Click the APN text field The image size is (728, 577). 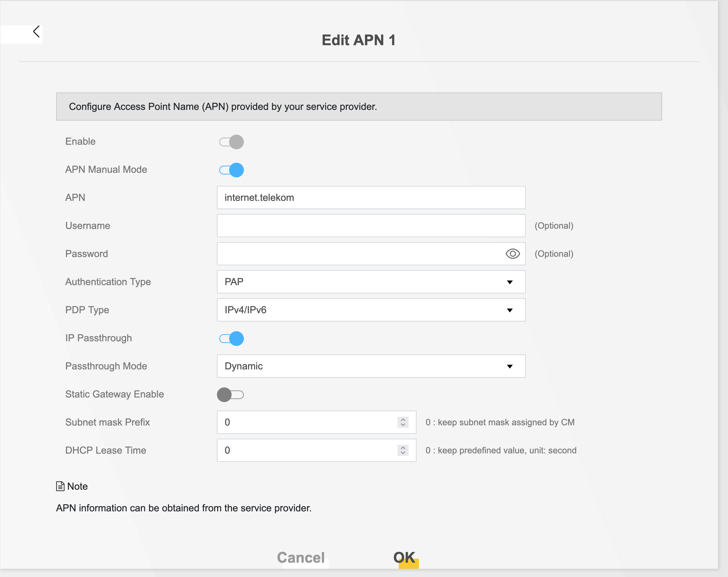coord(371,198)
